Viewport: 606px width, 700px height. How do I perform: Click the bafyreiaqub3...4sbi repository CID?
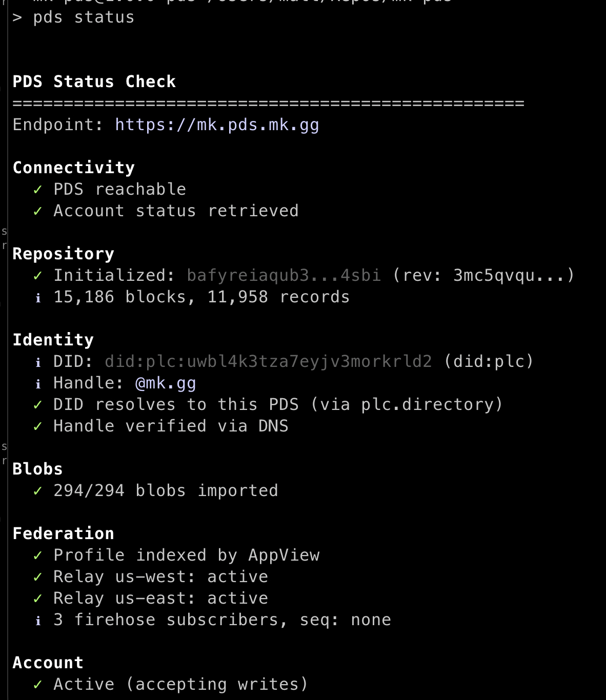pyautogui.click(x=284, y=276)
